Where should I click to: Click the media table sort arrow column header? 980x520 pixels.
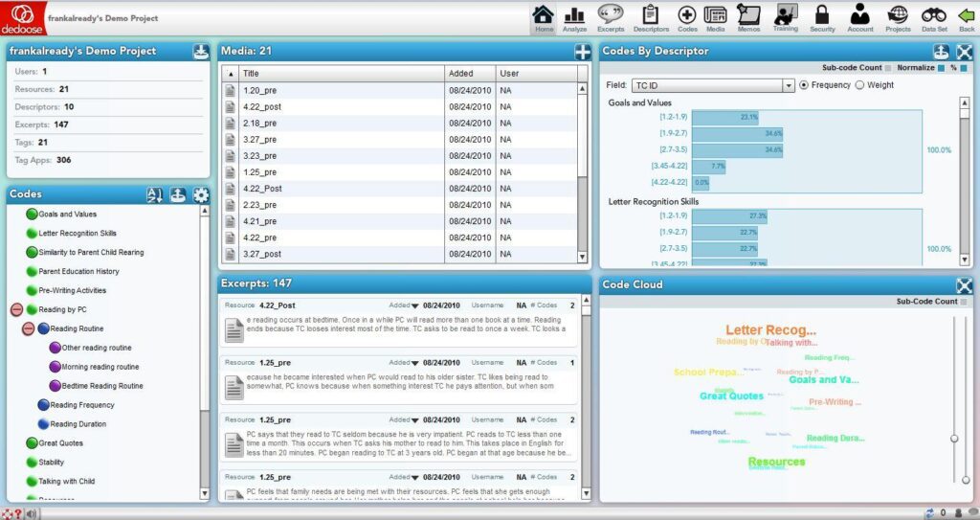pos(230,73)
